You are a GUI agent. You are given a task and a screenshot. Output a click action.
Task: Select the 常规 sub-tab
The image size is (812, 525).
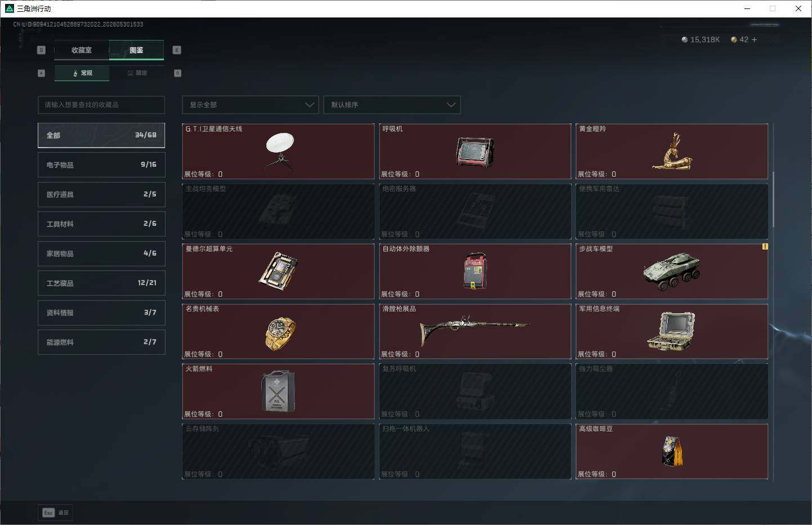[82, 73]
